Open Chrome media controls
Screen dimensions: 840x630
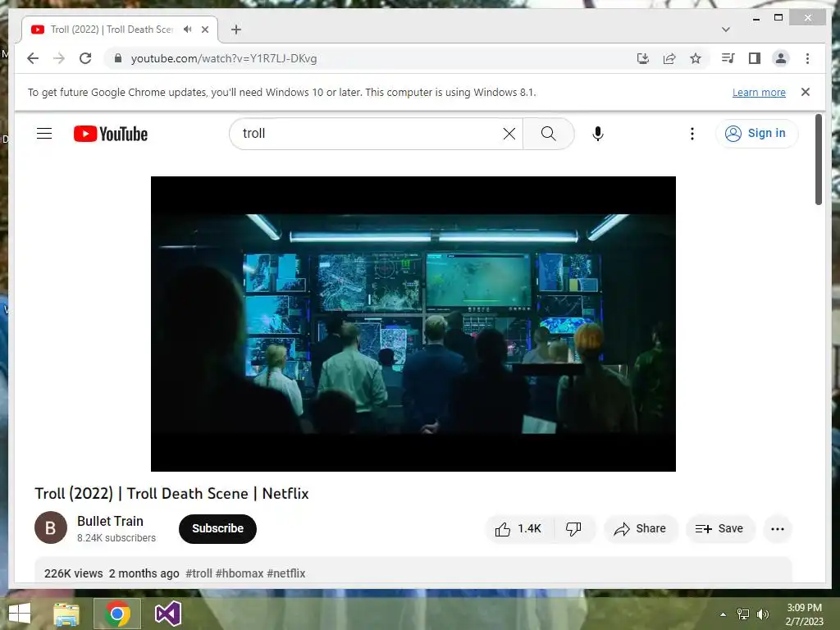coord(728,58)
